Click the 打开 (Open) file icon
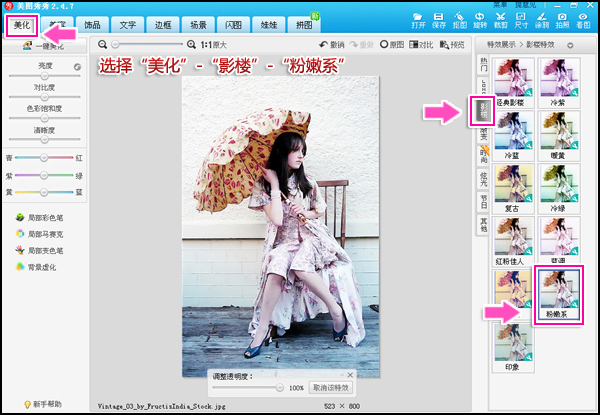The image size is (600, 415). (418, 20)
